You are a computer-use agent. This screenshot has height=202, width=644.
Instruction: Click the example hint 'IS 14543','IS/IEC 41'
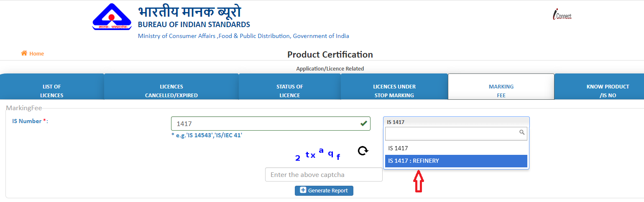point(207,135)
